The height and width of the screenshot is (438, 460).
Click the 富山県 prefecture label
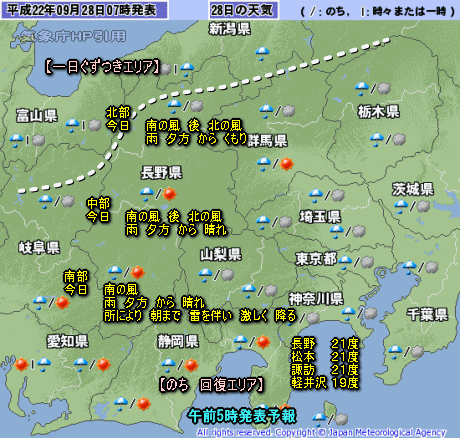coord(37,116)
